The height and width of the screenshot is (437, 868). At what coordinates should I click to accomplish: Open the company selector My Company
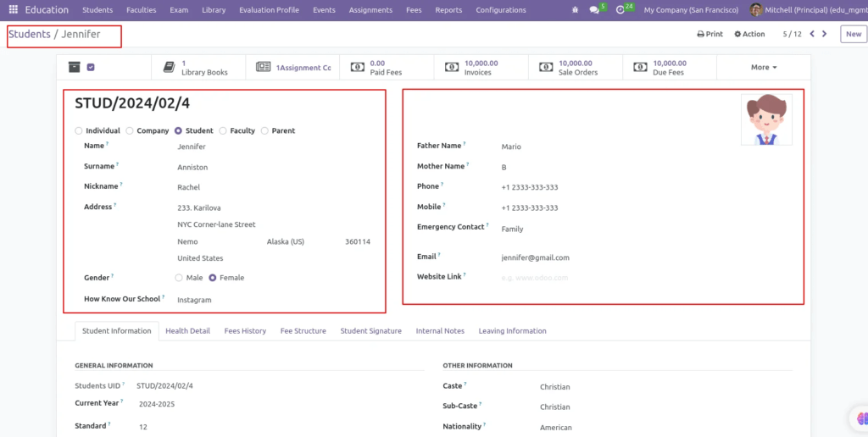691,10
